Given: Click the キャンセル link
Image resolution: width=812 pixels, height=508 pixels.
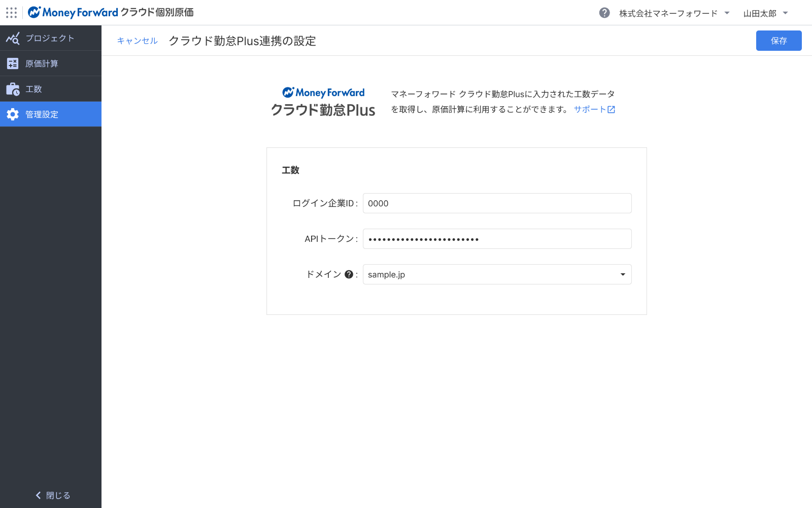Looking at the screenshot, I should coord(138,41).
